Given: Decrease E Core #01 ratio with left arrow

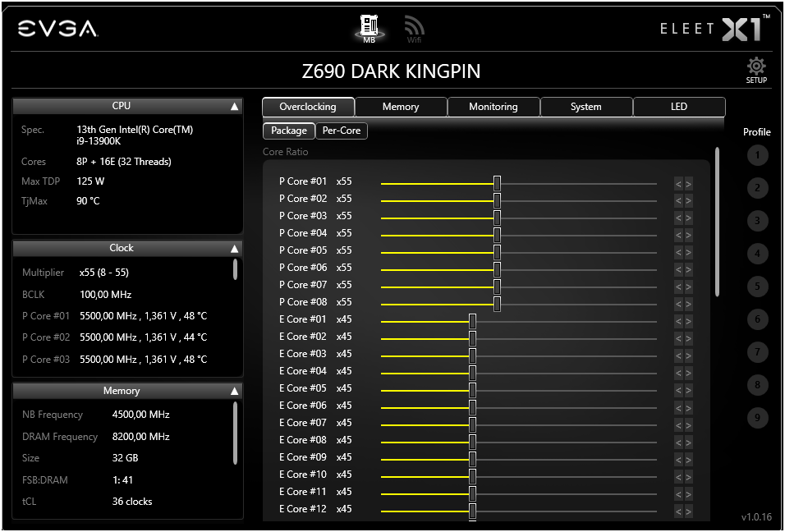Looking at the screenshot, I should [678, 321].
